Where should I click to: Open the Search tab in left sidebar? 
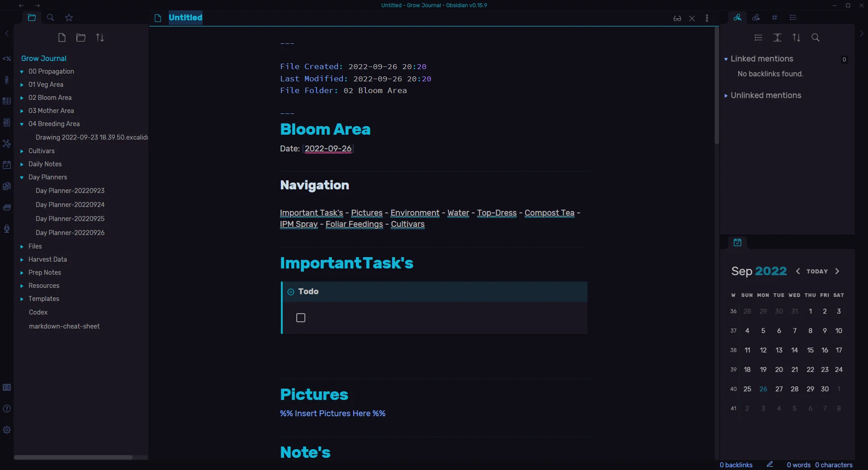coord(51,18)
